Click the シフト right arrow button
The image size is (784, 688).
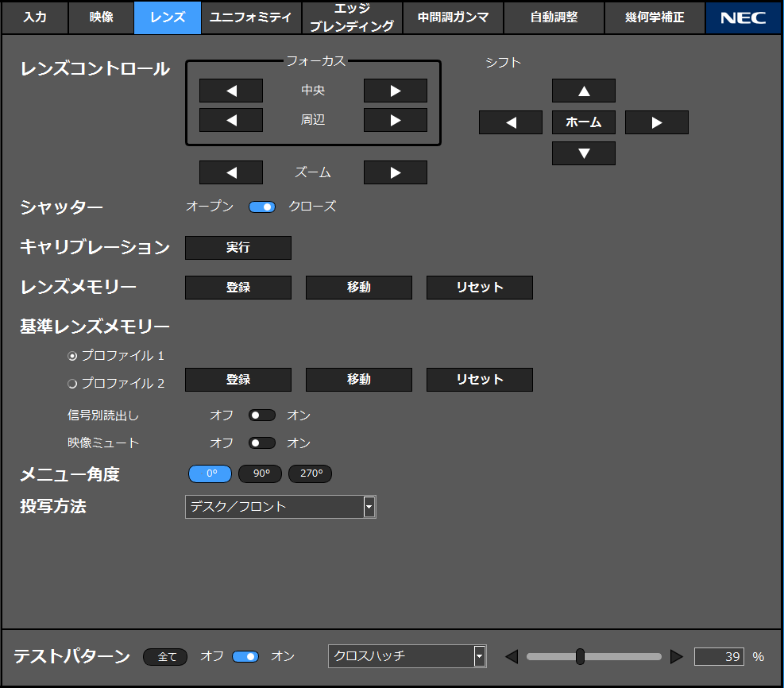(x=656, y=122)
